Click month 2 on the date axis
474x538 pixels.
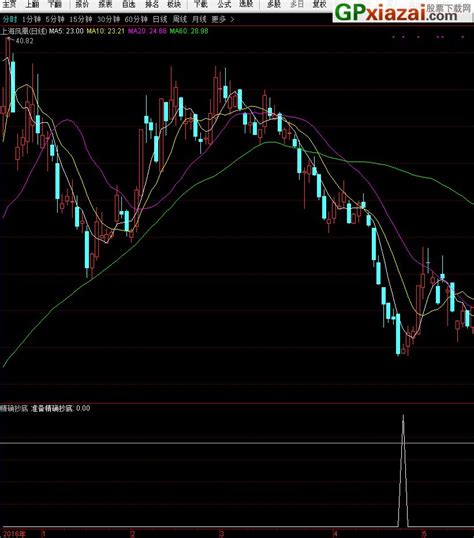point(133,534)
